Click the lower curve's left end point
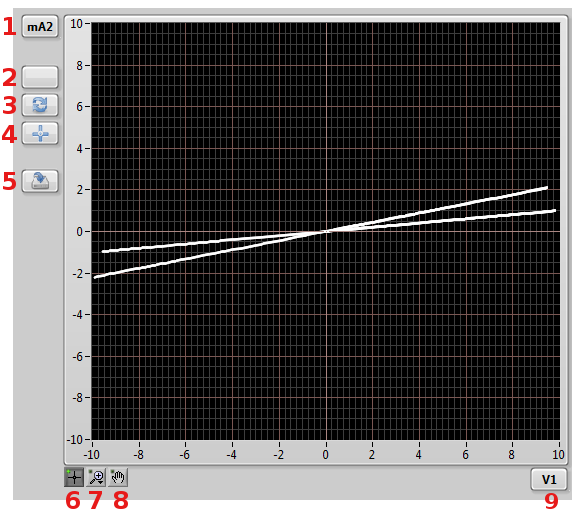 pyautogui.click(x=96, y=277)
